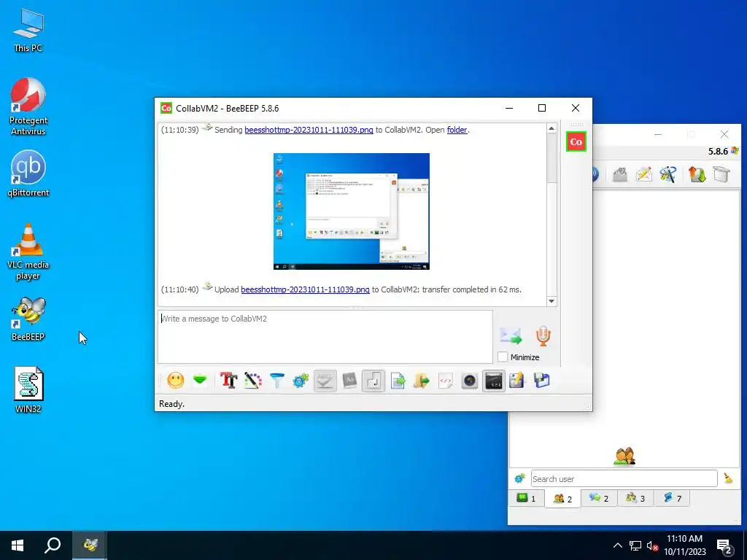Click the Windows flag icon next to 5.8.6
The image size is (747, 560).
tap(735, 151)
